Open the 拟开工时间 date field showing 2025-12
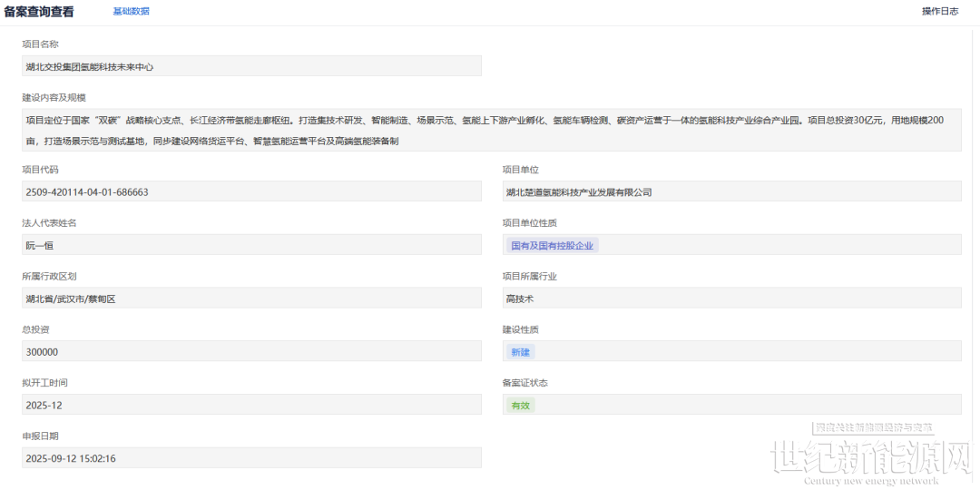The height and width of the screenshot is (490, 980). [251, 405]
